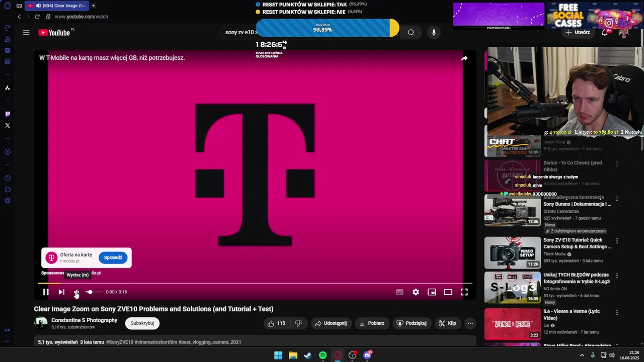Open options menu for iLe Vienen a Verme
Image resolution: width=644 pixels, height=362 pixels.
click(617, 312)
